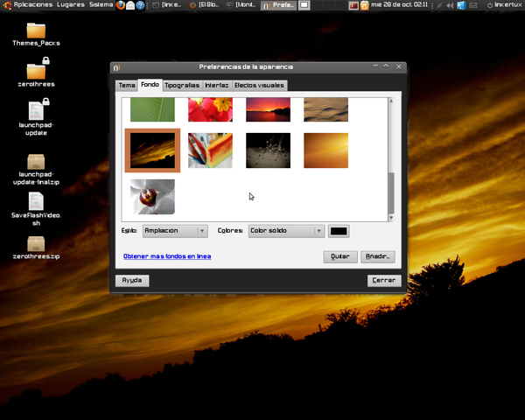Click the orange update notifier icon
Viewport: 525px width, 420px height.
(x=364, y=5)
